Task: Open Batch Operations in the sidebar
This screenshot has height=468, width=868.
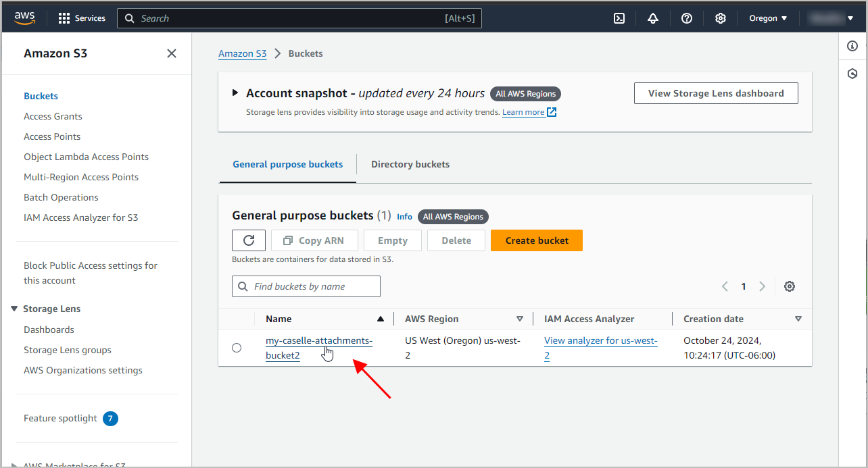Action: (61, 197)
